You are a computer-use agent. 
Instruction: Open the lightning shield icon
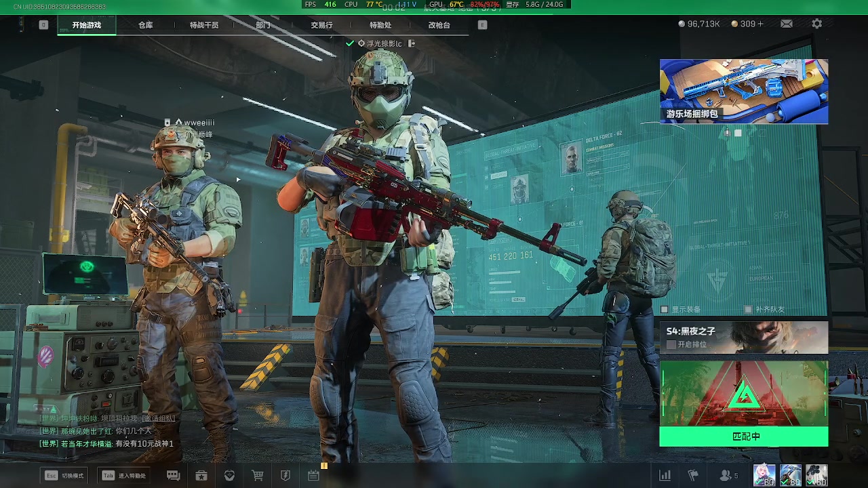tap(285, 476)
